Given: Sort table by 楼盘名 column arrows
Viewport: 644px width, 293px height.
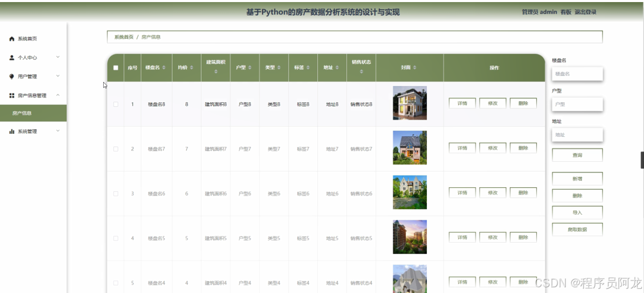Looking at the screenshot, I should tap(164, 68).
